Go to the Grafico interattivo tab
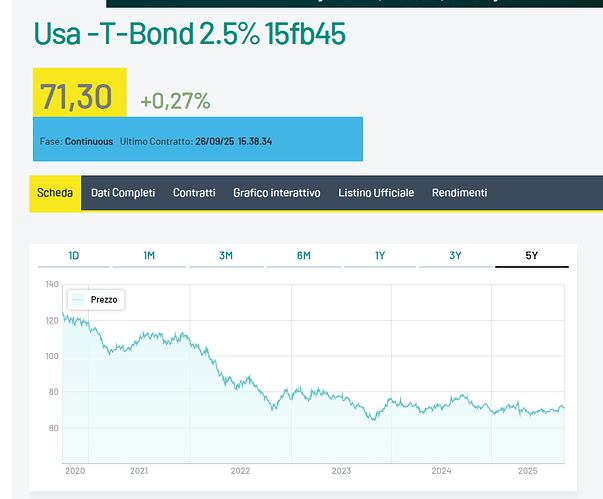This screenshot has height=499, width=603. (277, 192)
